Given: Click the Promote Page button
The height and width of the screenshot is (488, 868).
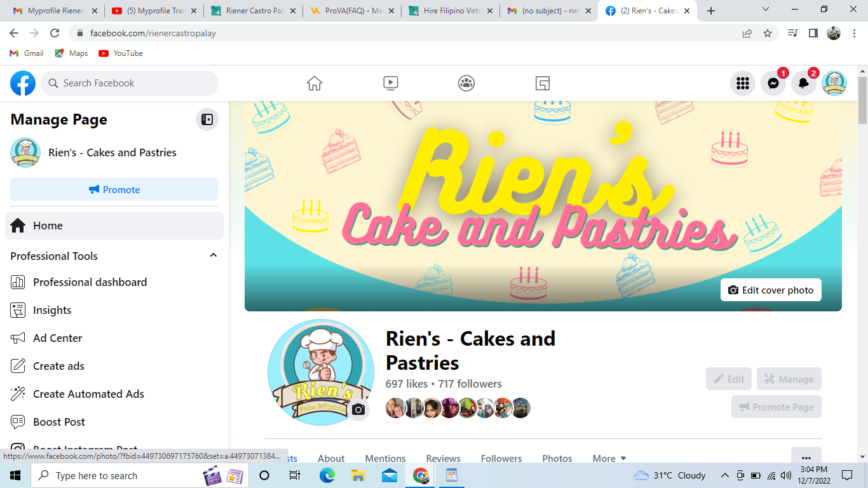Looking at the screenshot, I should (x=776, y=407).
